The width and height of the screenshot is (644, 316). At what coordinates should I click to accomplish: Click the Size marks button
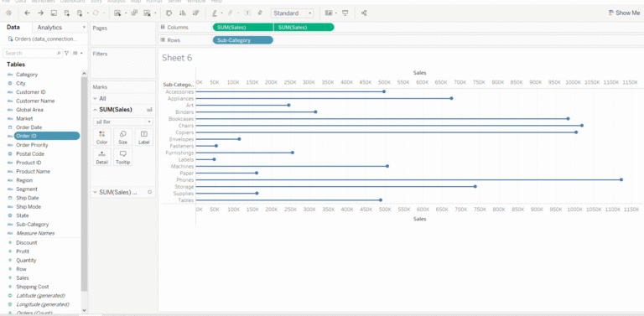coord(122,137)
